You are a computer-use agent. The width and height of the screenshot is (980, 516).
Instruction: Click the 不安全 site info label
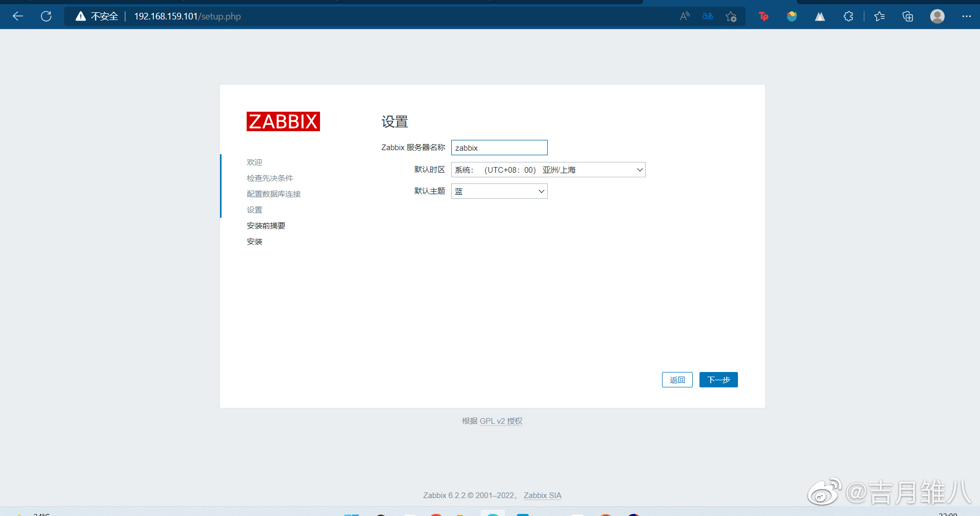(105, 16)
